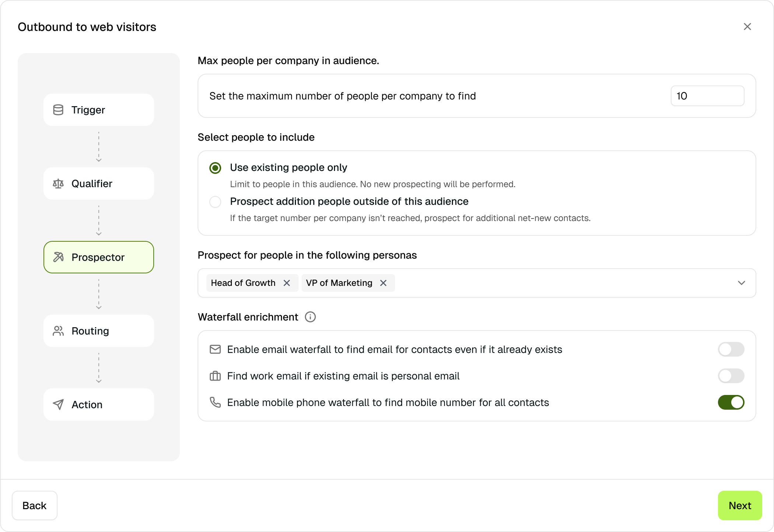
Task: Go to the Routing step
Action: (x=99, y=331)
